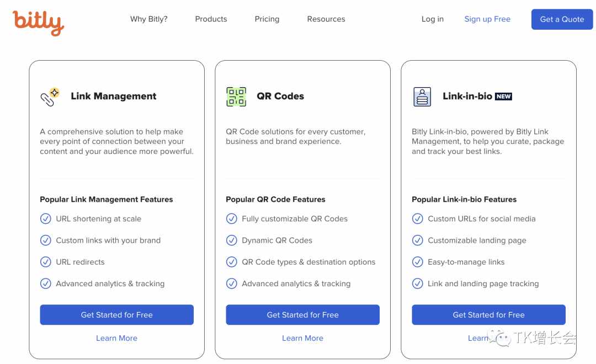Click the Get a Quote button
Viewport: 596px width, 364px height.
(x=562, y=19)
